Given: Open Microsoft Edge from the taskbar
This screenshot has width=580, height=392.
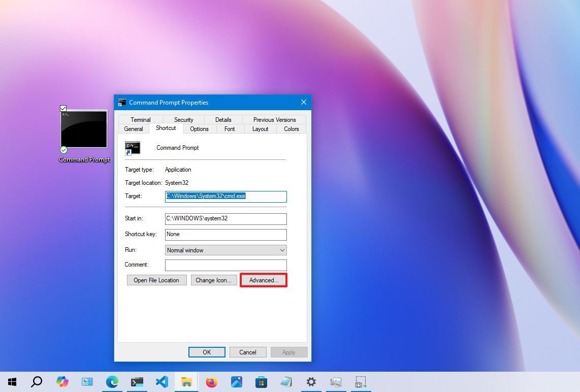Looking at the screenshot, I should point(112,381).
